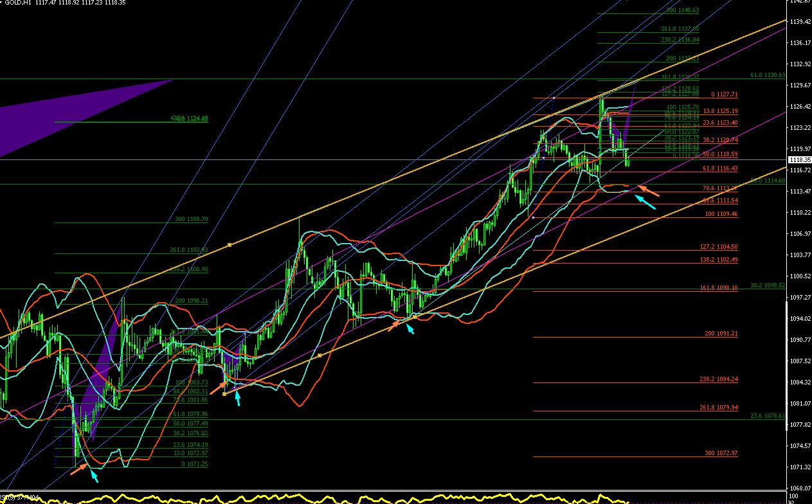Select the green level label '50.0 1114.60'
This screenshot has width=812, height=504.
click(768, 181)
